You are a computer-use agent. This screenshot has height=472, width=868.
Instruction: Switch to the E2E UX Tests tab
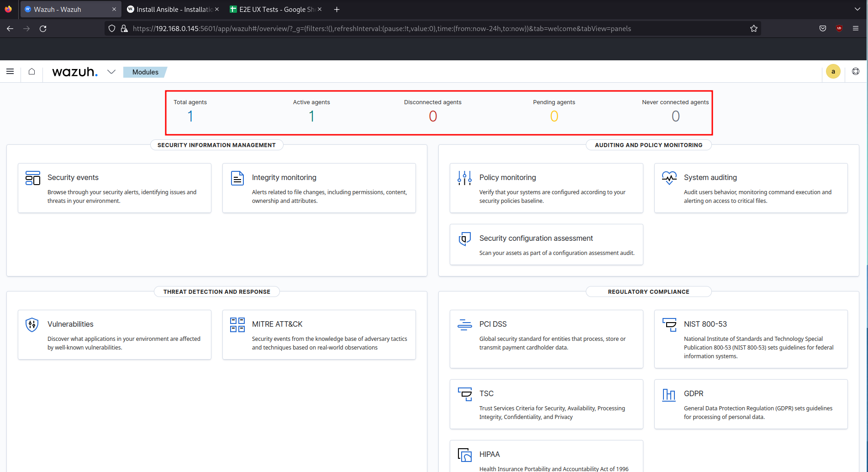[x=276, y=9]
